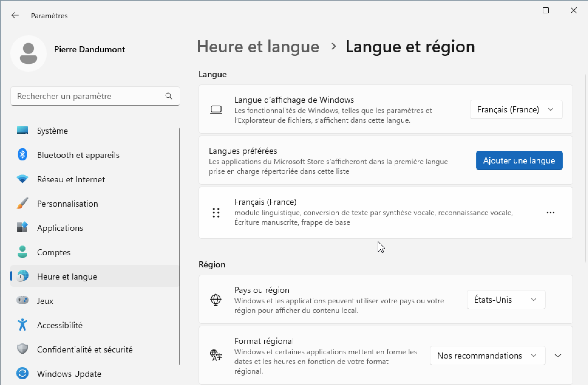Image resolution: width=588 pixels, height=385 pixels.
Task: Click the Pierre Dandumont account name
Action: (90, 49)
